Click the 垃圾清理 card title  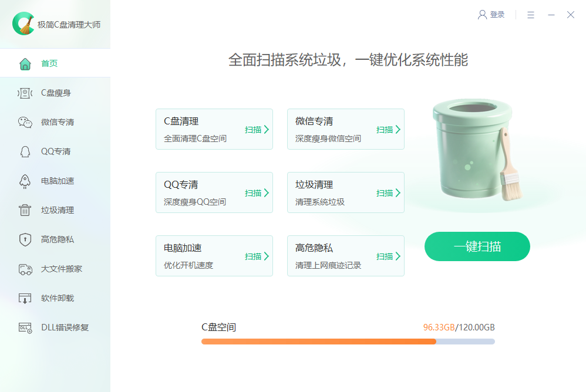[x=314, y=185]
